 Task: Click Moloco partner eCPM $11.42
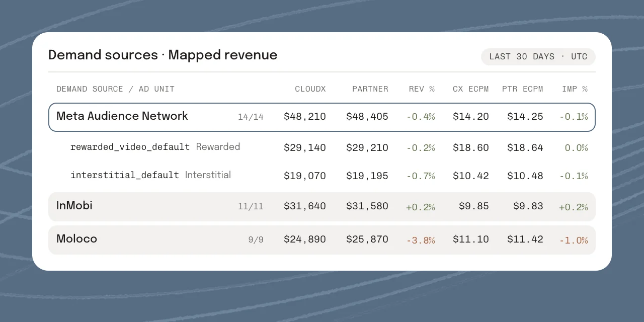point(525,239)
